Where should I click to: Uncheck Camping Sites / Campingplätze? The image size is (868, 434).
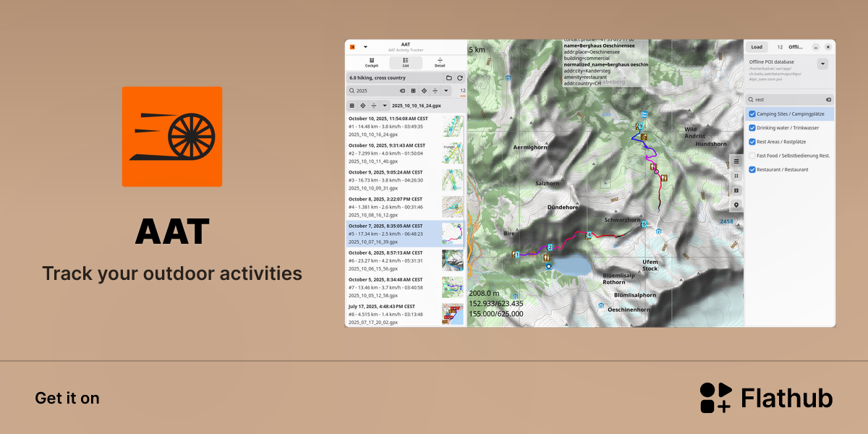pyautogui.click(x=752, y=114)
